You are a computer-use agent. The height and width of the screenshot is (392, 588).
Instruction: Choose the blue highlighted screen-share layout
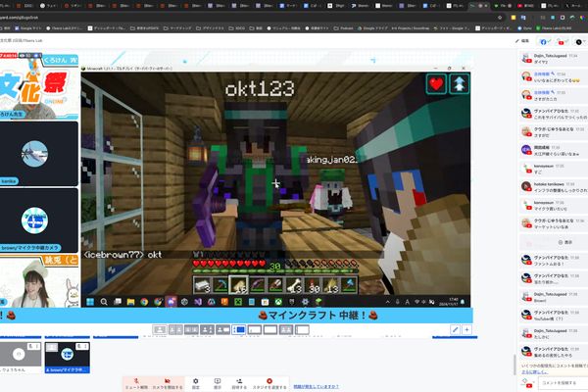(238, 329)
